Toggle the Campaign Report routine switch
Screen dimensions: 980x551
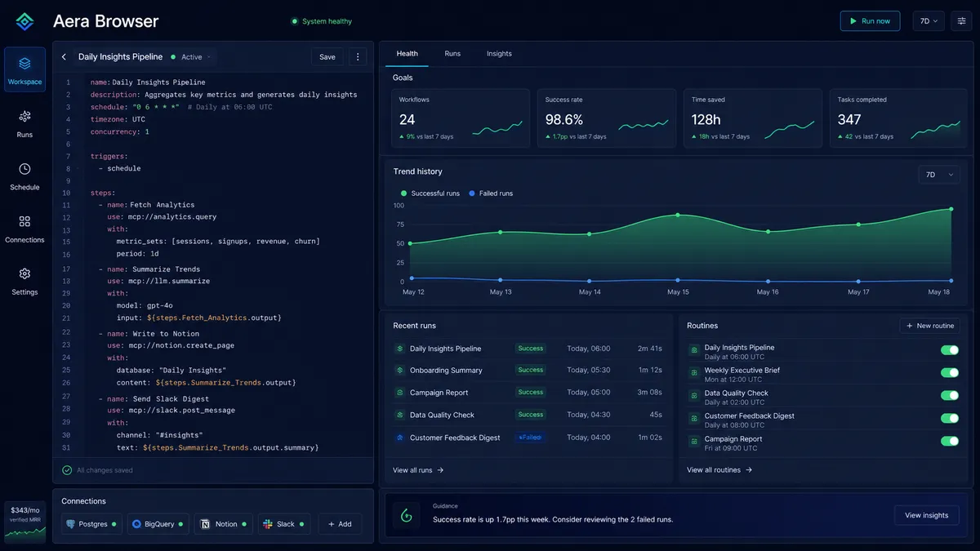tap(950, 442)
